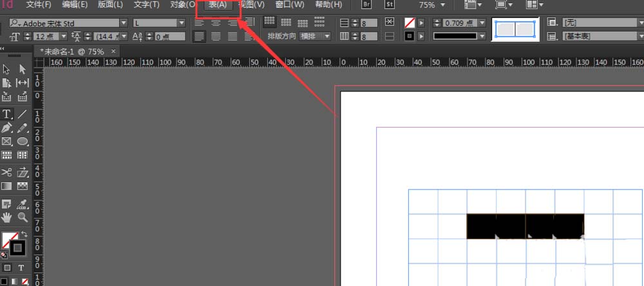The width and height of the screenshot is (644, 286).
Task: Expand the Adobe 宋体 Std font dropdown
Action: point(124,23)
